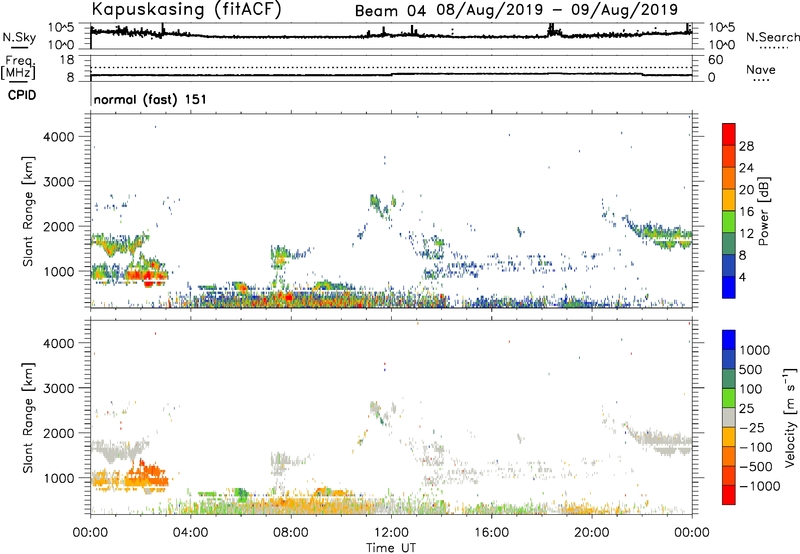Click the gray velocity band near 23:00 UT
Screen dimensions: 800x554
tap(663, 440)
